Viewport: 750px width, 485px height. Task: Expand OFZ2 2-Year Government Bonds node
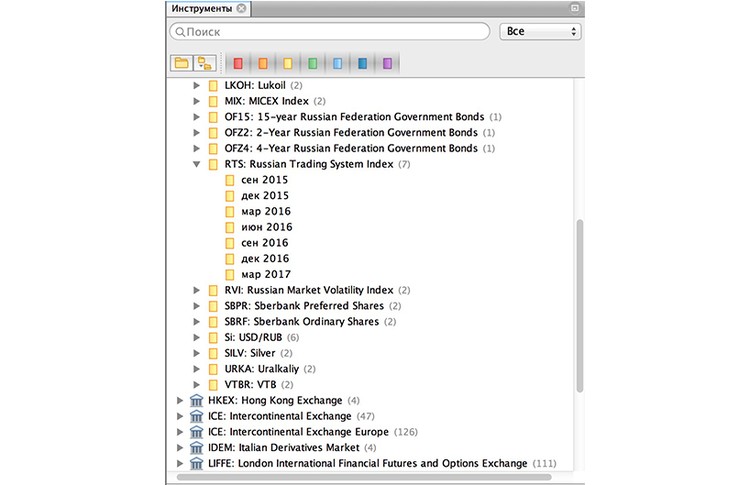click(196, 132)
